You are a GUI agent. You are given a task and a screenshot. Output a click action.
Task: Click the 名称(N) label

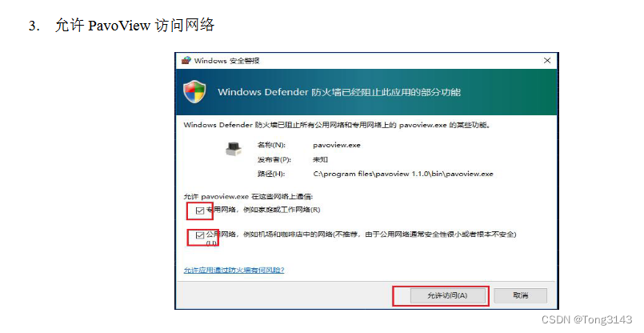[x=271, y=145]
